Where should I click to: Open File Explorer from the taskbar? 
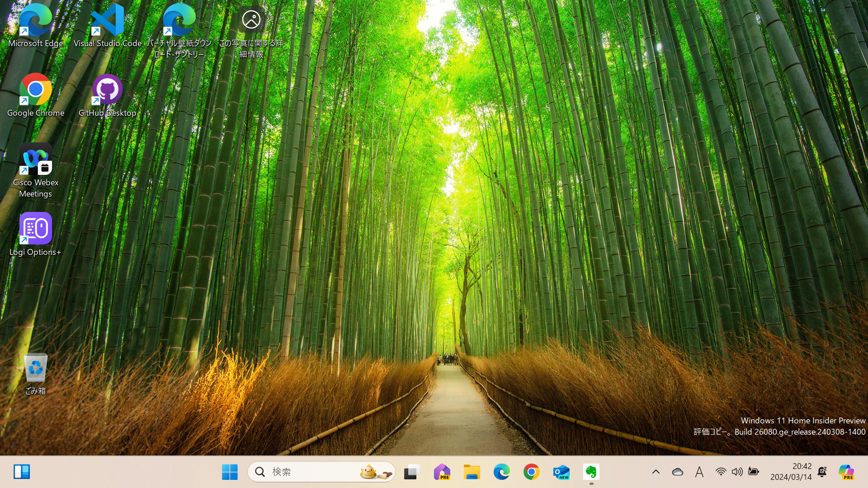[472, 472]
